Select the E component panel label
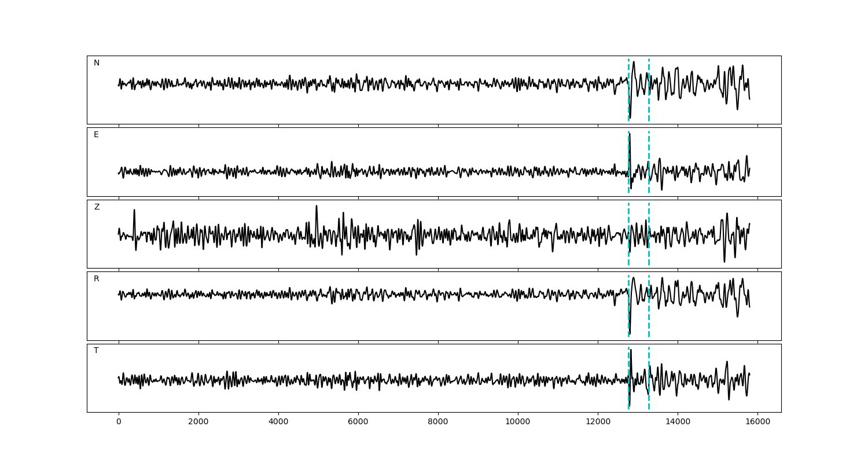Viewport: 868px width, 463px height. [96, 135]
